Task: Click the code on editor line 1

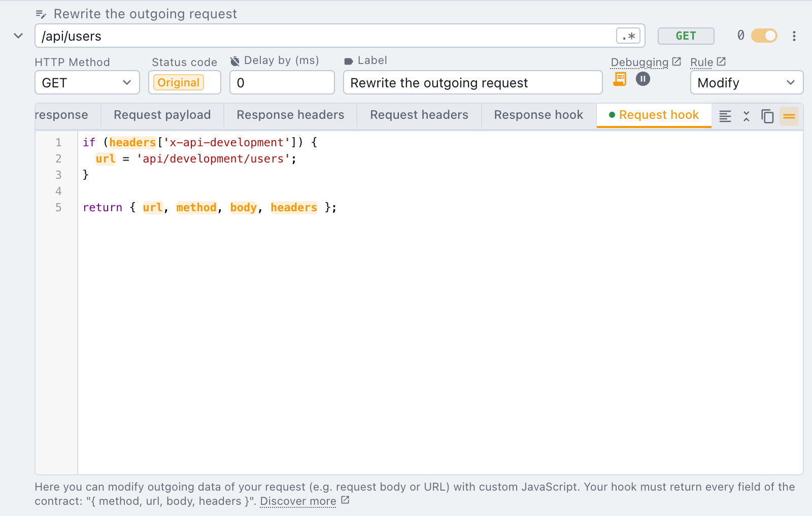Action: [x=200, y=143]
